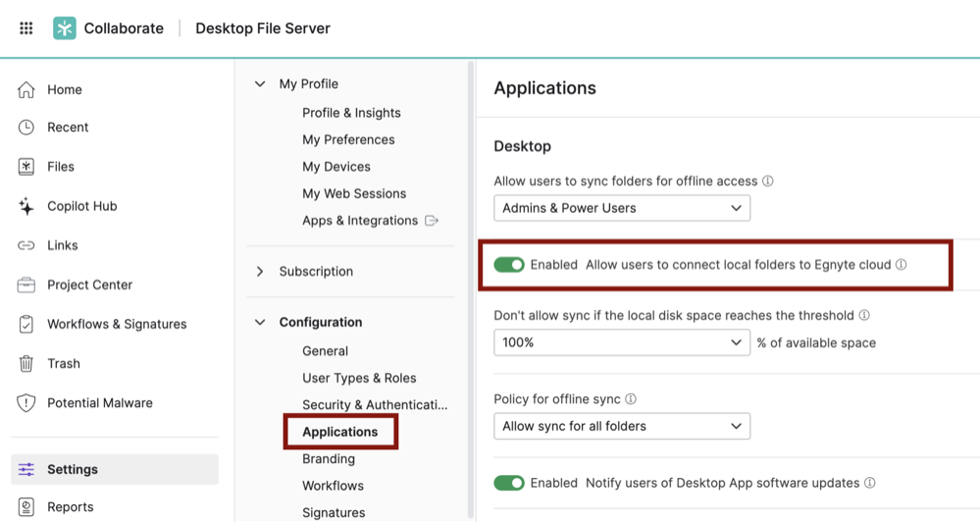980x523 pixels.
Task: Click the external link icon beside Apps & Integrations
Action: [x=432, y=221]
